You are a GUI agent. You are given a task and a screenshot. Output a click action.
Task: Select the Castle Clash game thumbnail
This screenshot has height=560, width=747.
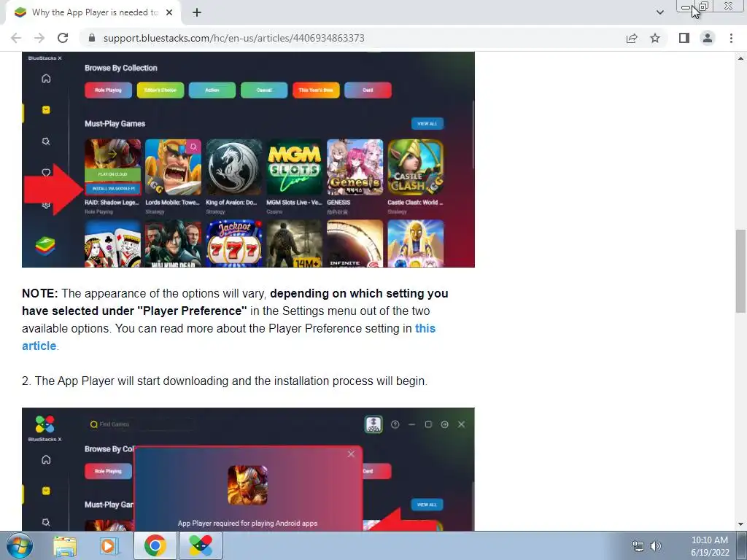[x=415, y=167]
